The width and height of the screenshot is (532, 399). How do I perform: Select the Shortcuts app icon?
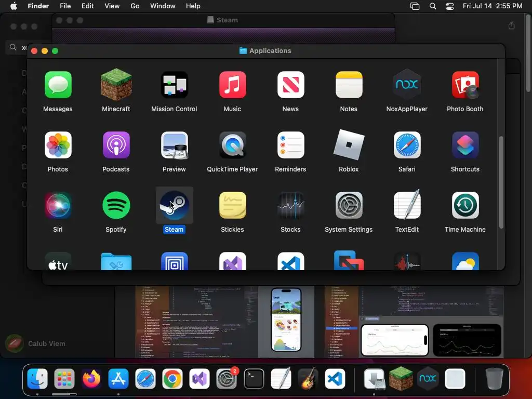pyautogui.click(x=465, y=145)
